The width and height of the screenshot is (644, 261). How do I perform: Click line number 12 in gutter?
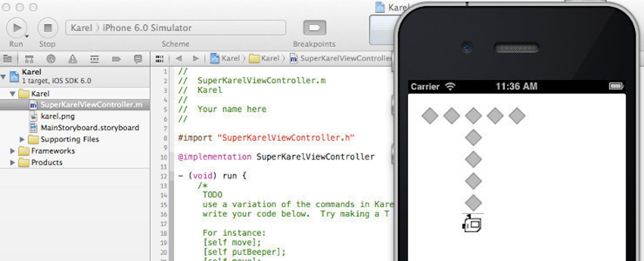point(165,176)
